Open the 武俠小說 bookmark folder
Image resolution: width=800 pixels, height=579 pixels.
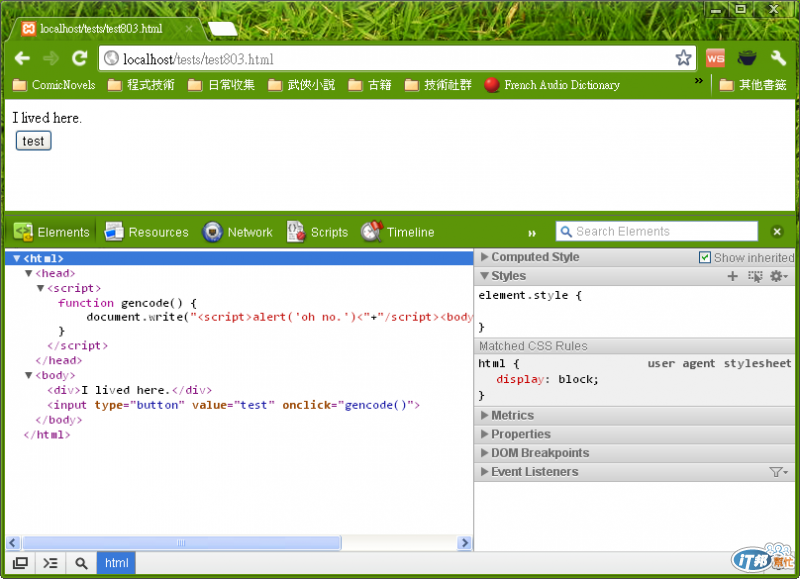pyautogui.click(x=302, y=85)
